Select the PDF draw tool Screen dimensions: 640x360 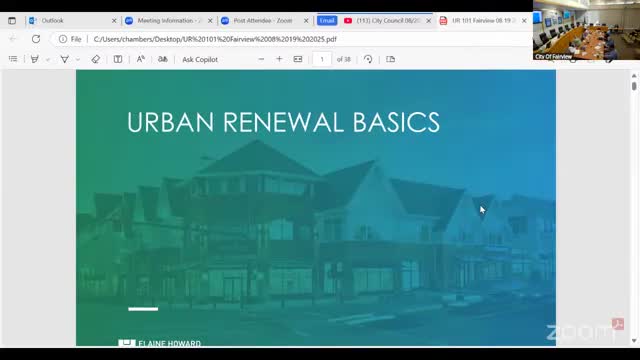point(64,59)
